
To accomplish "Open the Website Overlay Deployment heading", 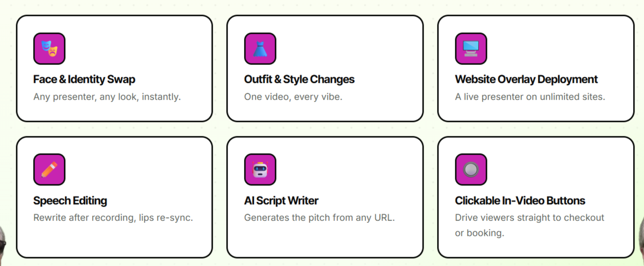I will (526, 79).
